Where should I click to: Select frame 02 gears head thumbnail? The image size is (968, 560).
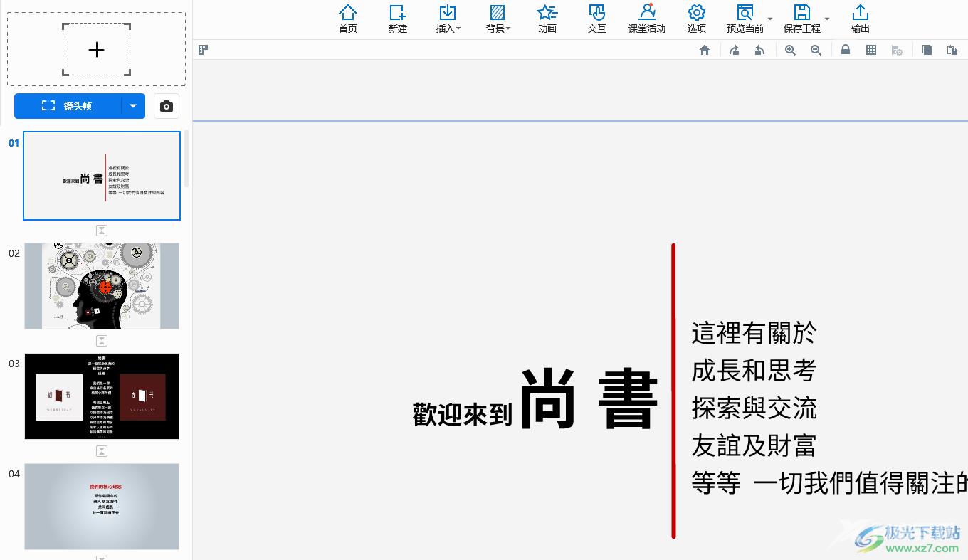click(102, 286)
